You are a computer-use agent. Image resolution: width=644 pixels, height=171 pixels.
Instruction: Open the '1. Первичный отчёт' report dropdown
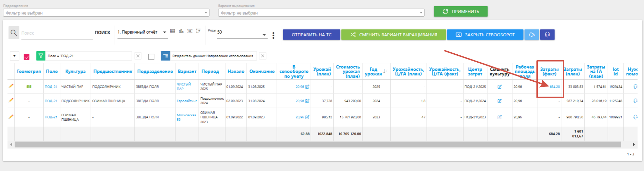click(x=142, y=32)
